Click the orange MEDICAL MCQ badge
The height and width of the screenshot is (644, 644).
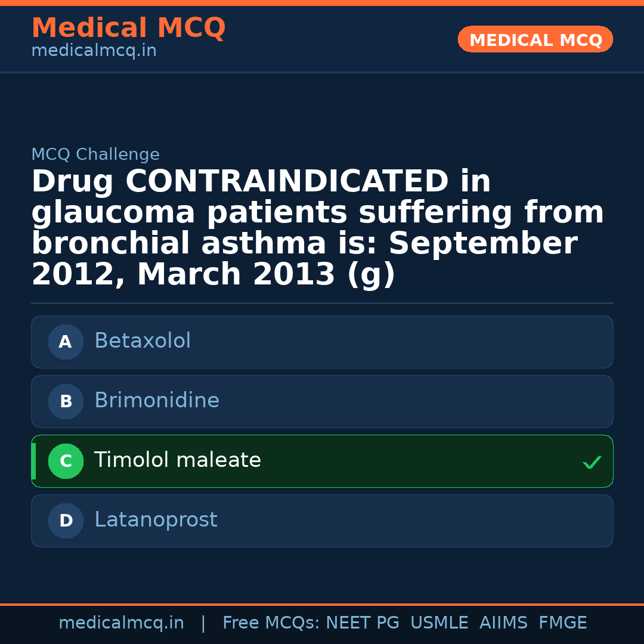[535, 40]
